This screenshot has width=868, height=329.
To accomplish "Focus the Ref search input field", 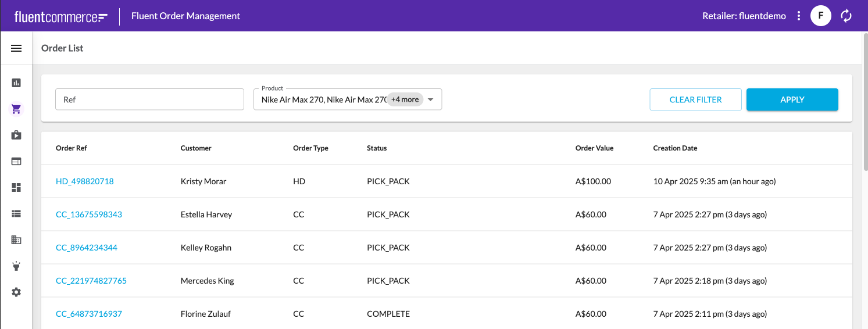I will coord(149,99).
